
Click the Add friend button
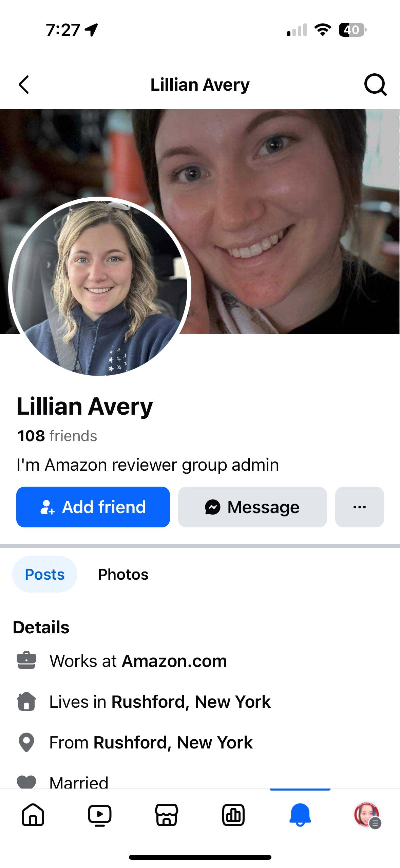click(x=93, y=507)
